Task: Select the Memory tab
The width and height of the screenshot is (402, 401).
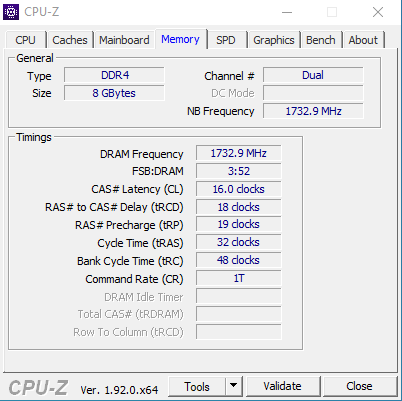Action: pyautogui.click(x=180, y=39)
